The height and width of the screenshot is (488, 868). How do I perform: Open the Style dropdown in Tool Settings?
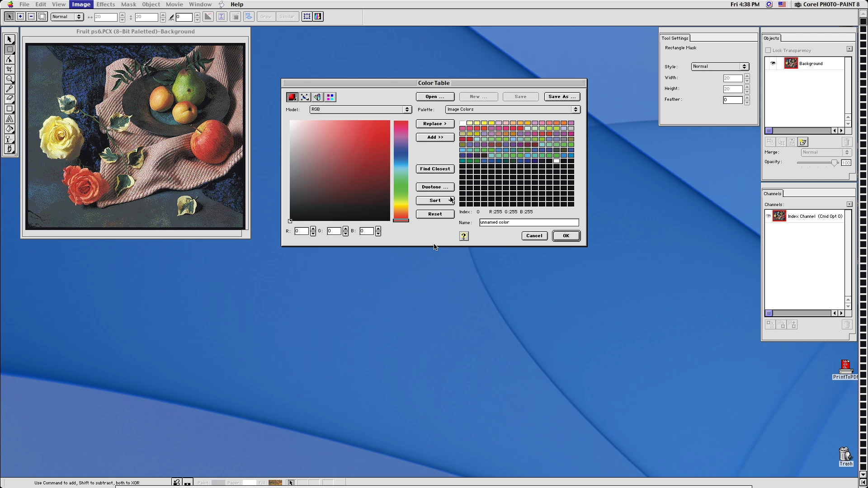click(x=720, y=66)
